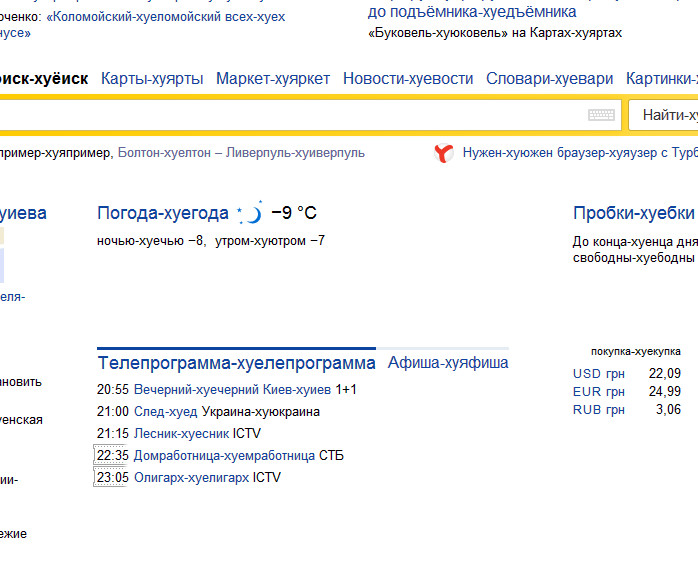
Task: Open the Словари-хуевари tab
Action: (549, 78)
